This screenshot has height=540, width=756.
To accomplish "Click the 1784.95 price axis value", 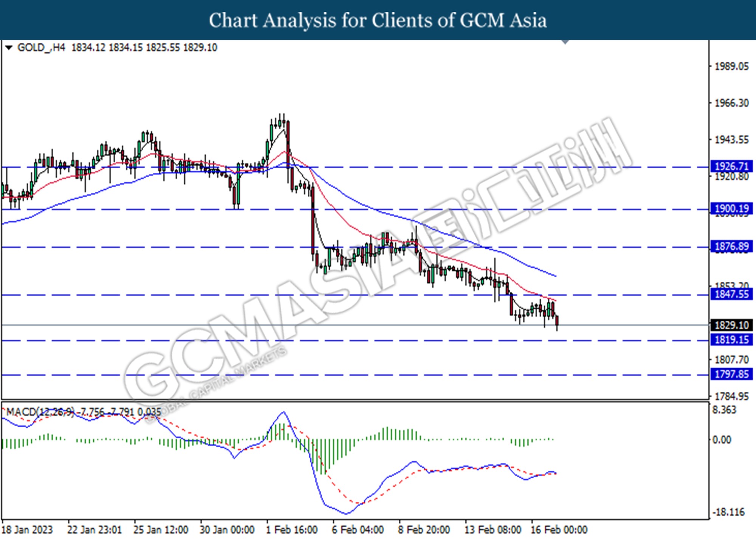I will [x=731, y=396].
